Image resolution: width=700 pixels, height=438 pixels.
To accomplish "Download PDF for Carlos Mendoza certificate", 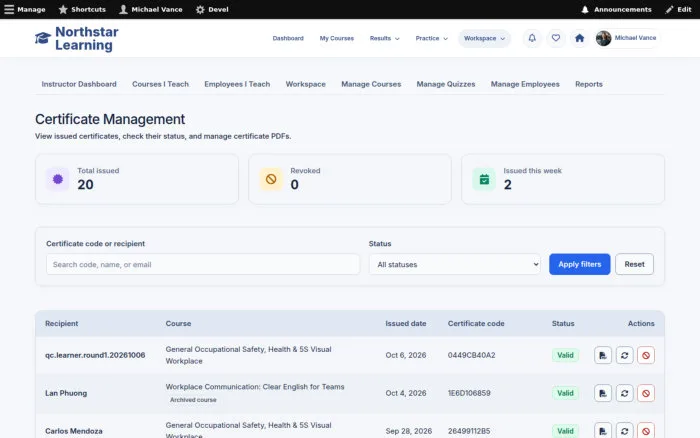I will tap(603, 430).
